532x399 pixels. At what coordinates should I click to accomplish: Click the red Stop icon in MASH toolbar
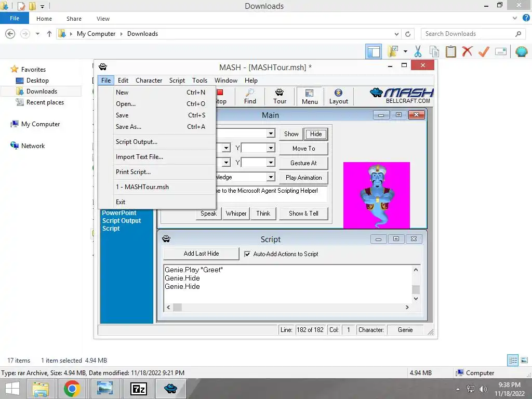(220, 92)
